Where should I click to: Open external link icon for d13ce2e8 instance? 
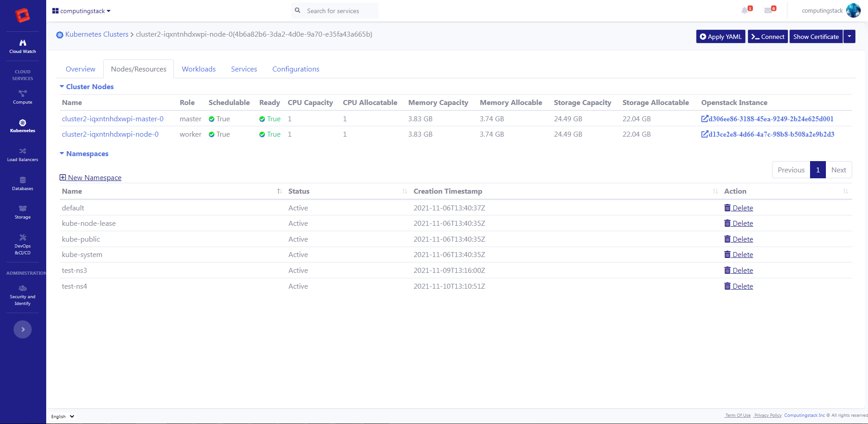705,134
